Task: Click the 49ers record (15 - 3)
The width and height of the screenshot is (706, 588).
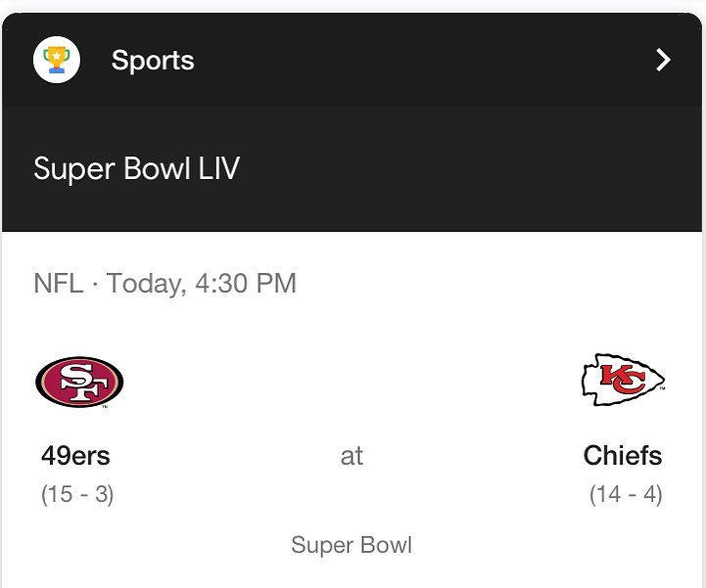Action: 77,494
